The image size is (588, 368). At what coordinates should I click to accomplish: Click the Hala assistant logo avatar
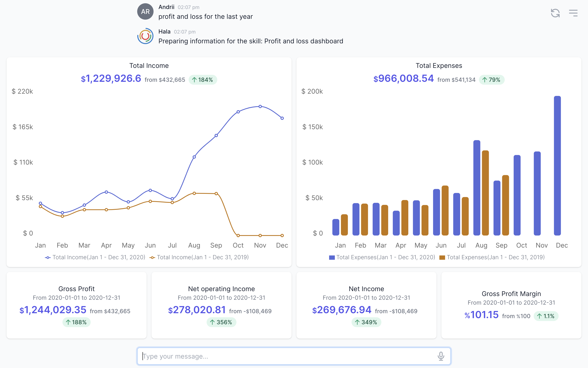[x=145, y=36]
